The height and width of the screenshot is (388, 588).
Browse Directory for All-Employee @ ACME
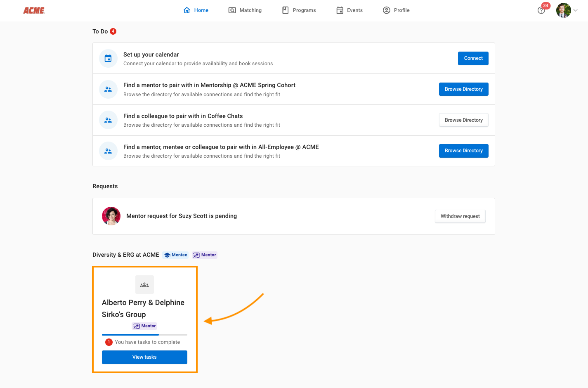pos(464,151)
